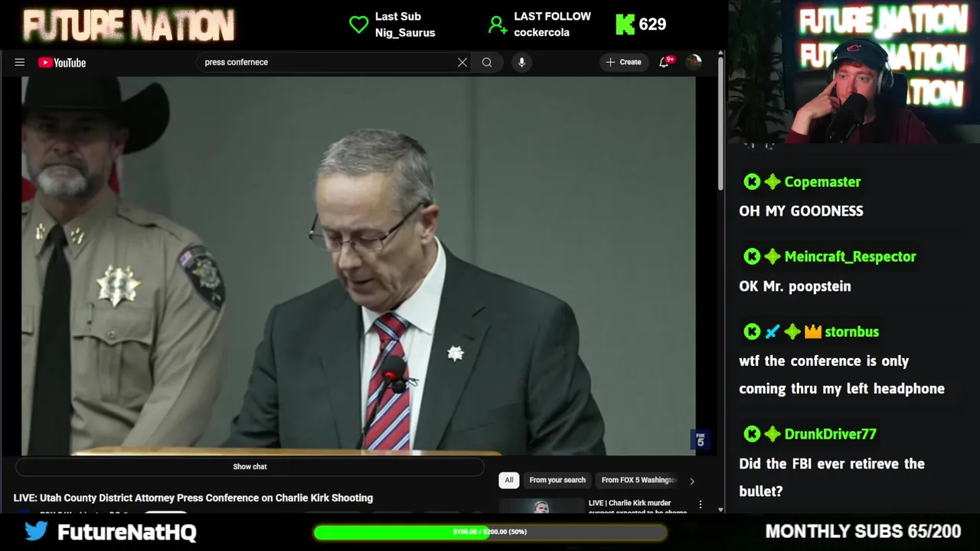Click the Kick badge beside DrunkDriver77
Viewport: 980px width, 551px height.
pos(752,434)
